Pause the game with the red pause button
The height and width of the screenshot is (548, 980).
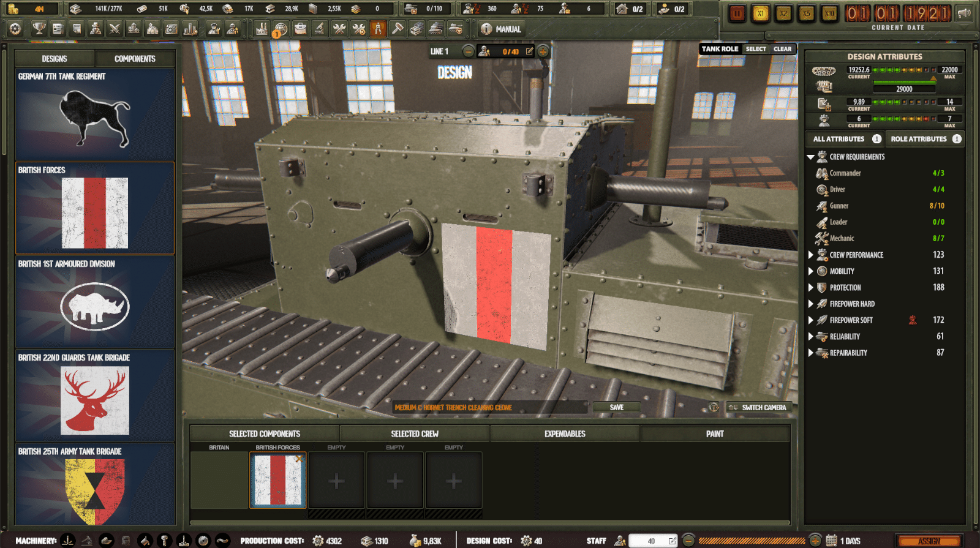coord(737,13)
